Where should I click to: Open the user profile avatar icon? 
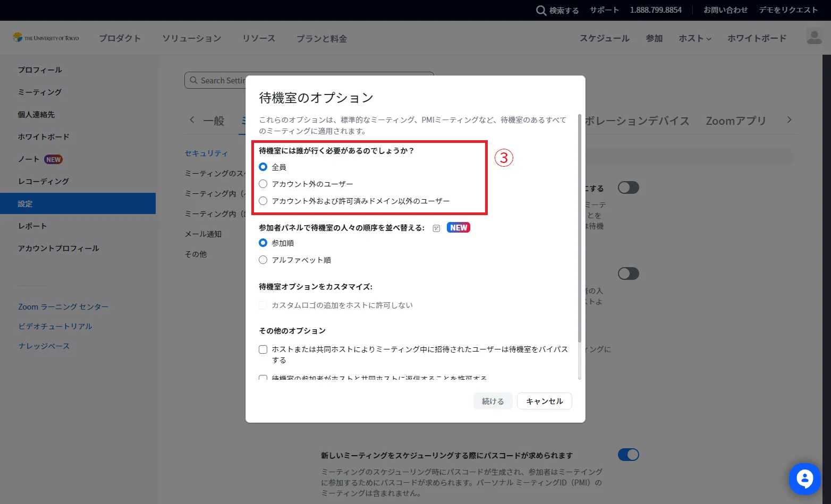pyautogui.click(x=814, y=37)
